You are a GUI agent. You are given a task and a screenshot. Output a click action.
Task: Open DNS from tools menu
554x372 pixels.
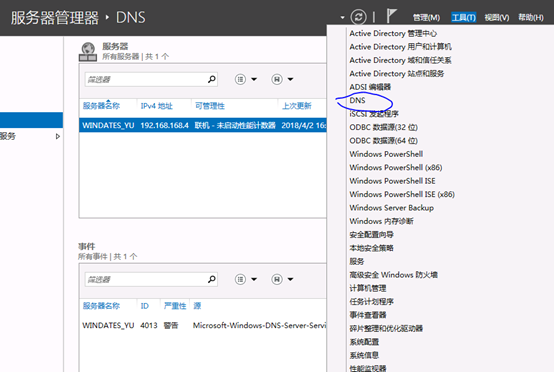pyautogui.click(x=357, y=101)
